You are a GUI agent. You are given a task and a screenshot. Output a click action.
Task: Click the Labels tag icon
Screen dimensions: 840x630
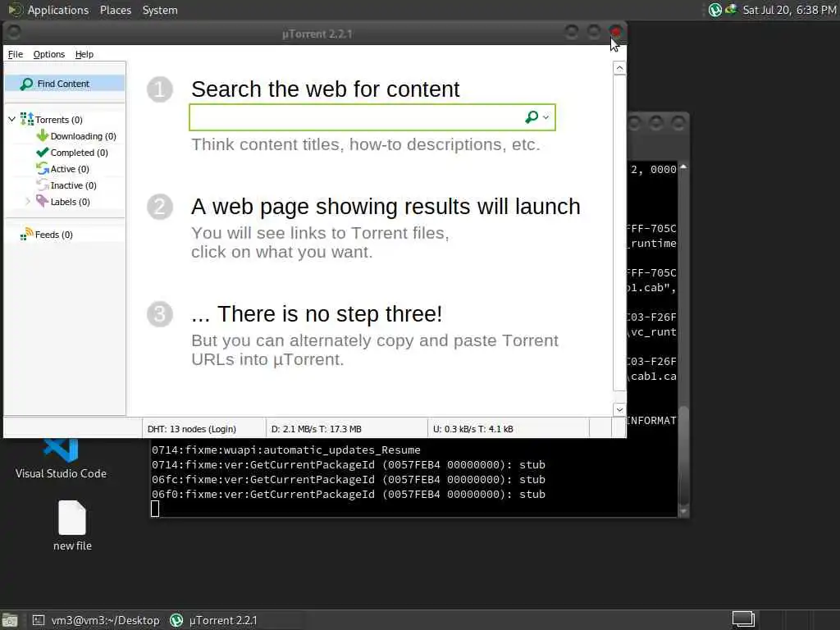tap(43, 202)
